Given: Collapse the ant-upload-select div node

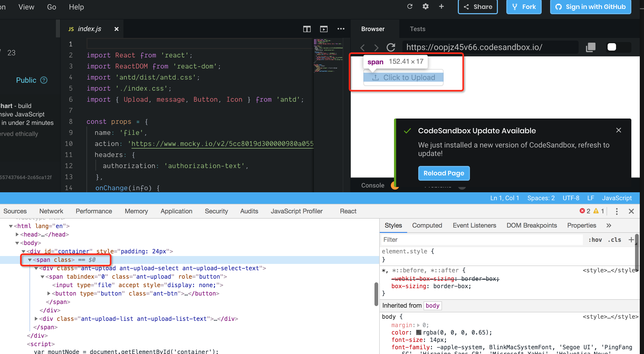Looking at the screenshot, I should tap(36, 268).
